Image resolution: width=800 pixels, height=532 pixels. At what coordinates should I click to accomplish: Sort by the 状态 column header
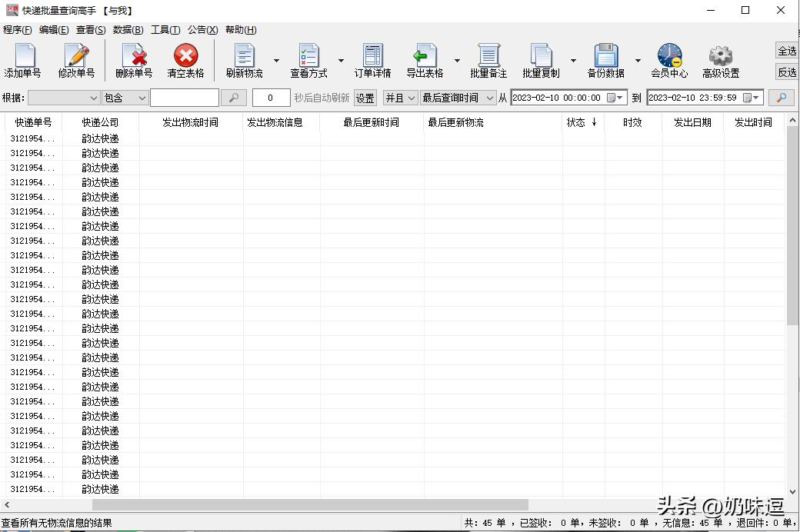[582, 122]
